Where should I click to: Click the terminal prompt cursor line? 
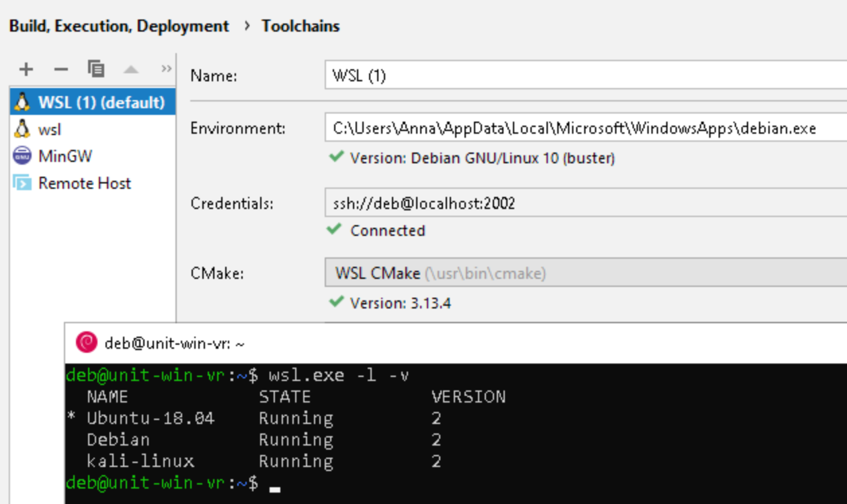coord(173,482)
